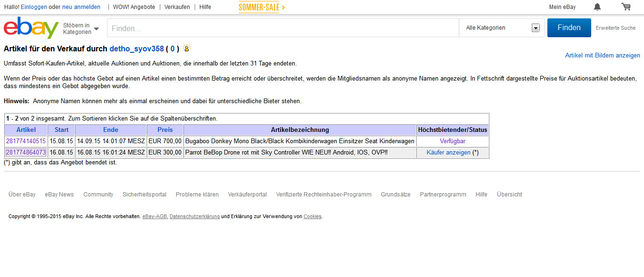Viewport: 644px width, 277px height.
Task: Click the 15.08.15 start date cell
Action: click(61, 141)
